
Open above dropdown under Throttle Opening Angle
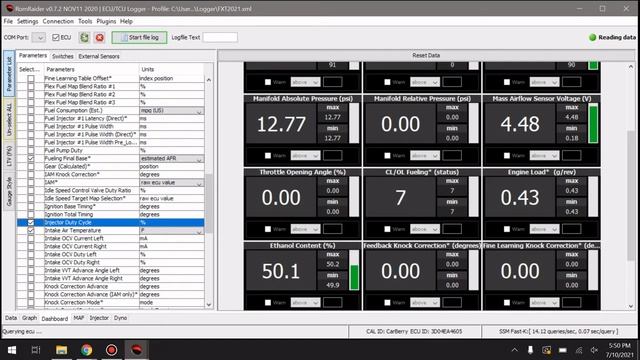click(305, 229)
